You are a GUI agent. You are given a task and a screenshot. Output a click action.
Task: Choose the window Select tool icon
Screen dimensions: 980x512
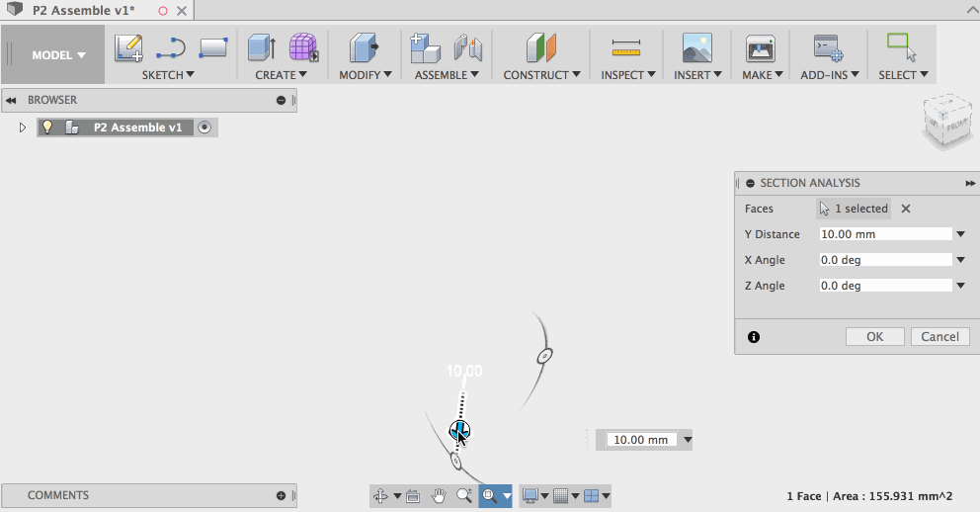click(x=901, y=47)
